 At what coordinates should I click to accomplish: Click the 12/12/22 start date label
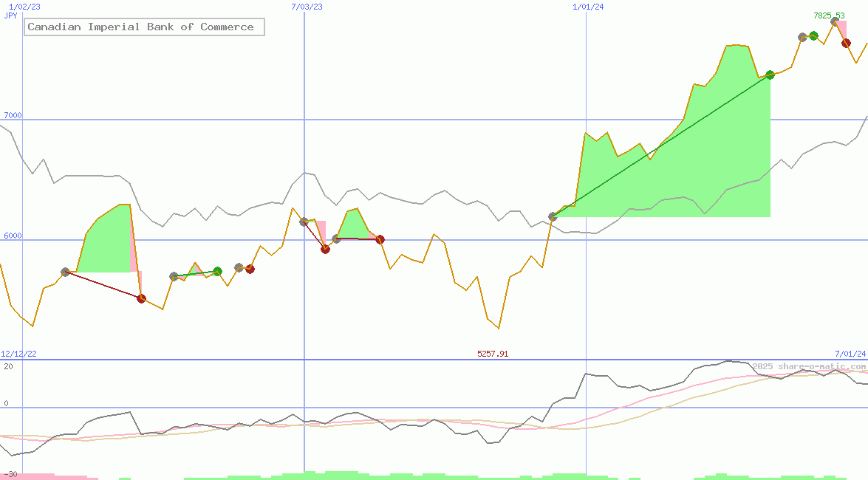click(18, 354)
